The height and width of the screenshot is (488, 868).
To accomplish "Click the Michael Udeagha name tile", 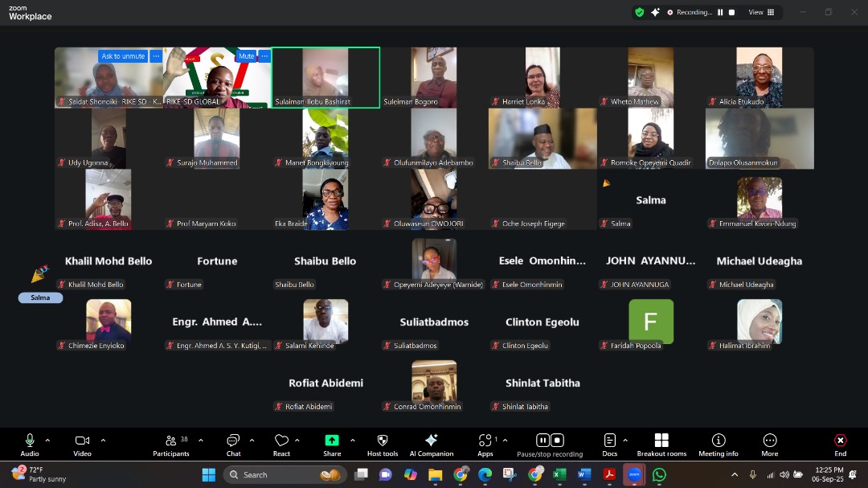I will pos(759,260).
